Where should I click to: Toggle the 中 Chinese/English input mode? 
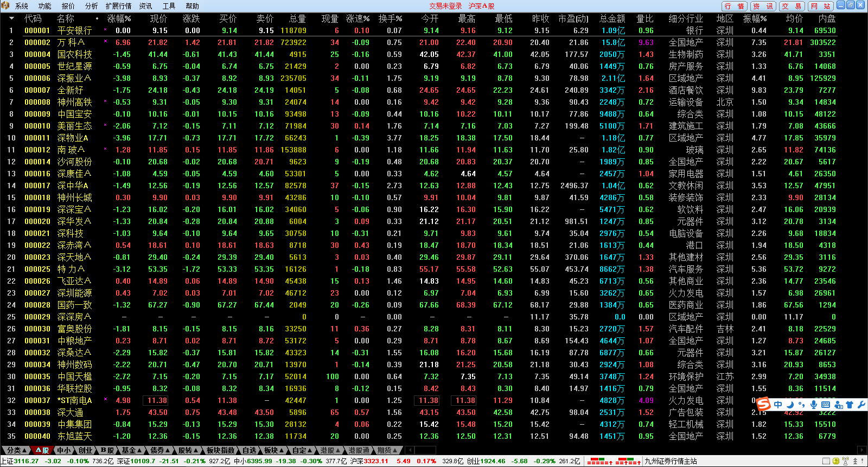[778, 405]
